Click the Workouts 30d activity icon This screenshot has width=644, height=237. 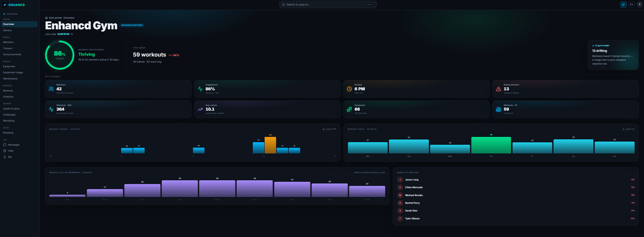pyautogui.click(x=51, y=109)
